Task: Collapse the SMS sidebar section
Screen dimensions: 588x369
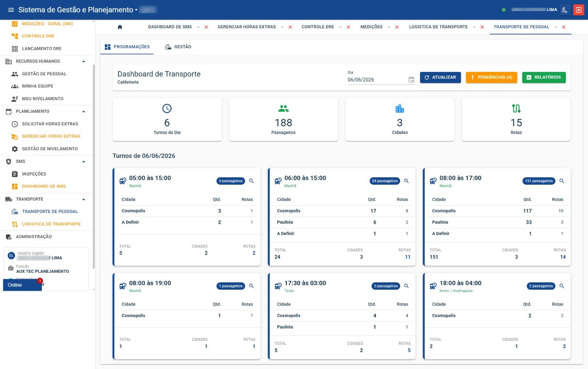Action: 84,162
